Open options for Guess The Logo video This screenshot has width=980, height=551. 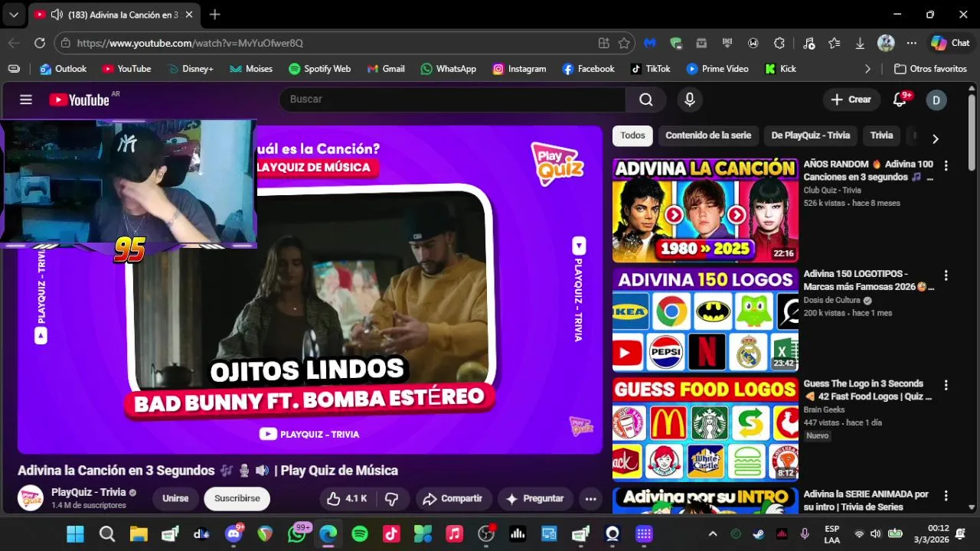pyautogui.click(x=946, y=385)
